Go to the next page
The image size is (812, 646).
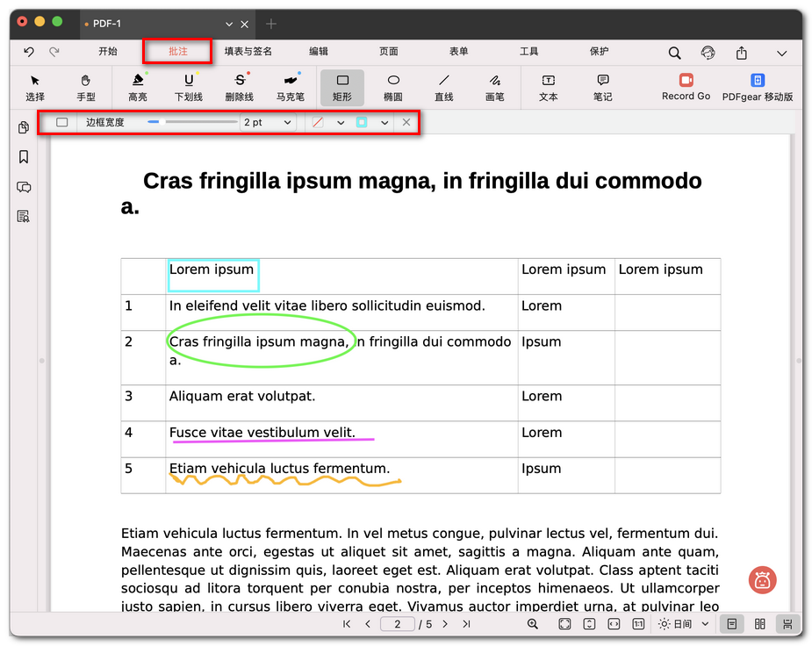click(445, 624)
